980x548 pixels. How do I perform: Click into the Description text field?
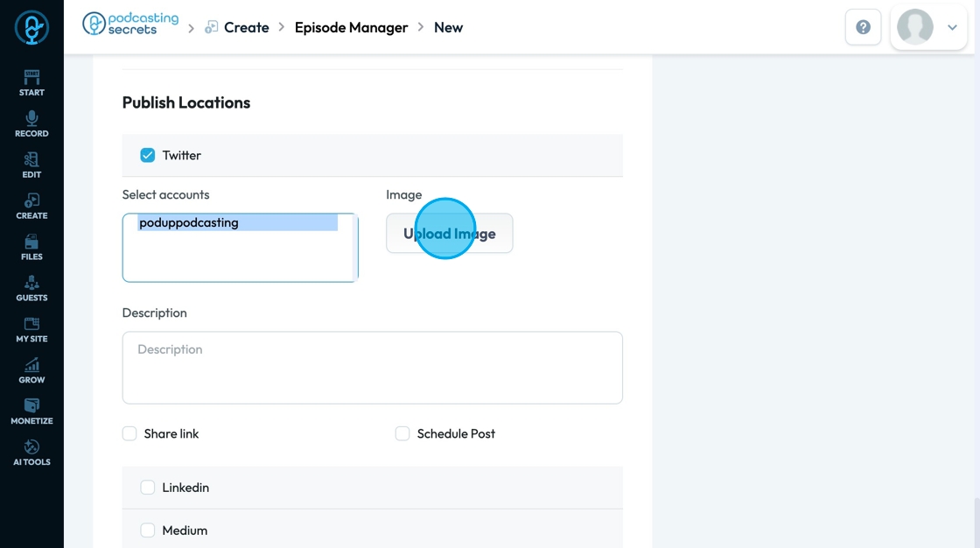pyautogui.click(x=372, y=368)
